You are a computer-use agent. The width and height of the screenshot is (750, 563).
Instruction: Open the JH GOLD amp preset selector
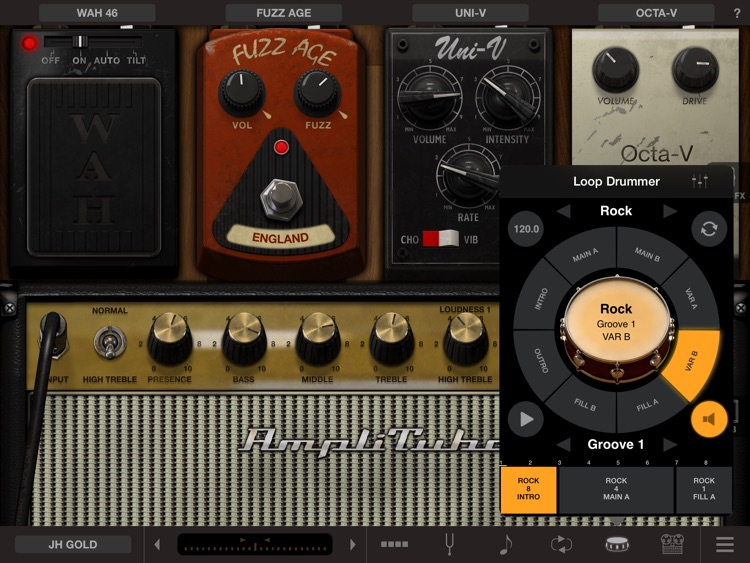point(73,544)
